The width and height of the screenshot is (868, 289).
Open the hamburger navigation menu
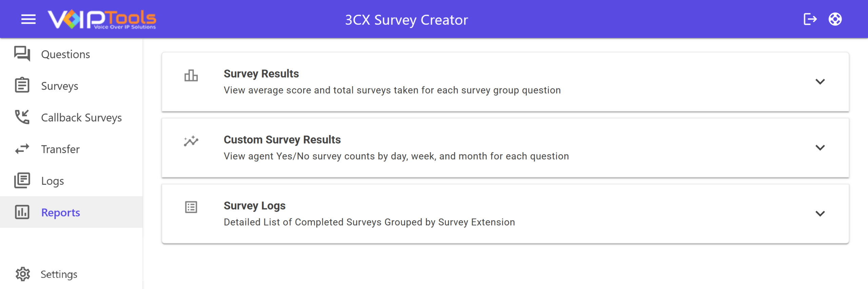28,19
